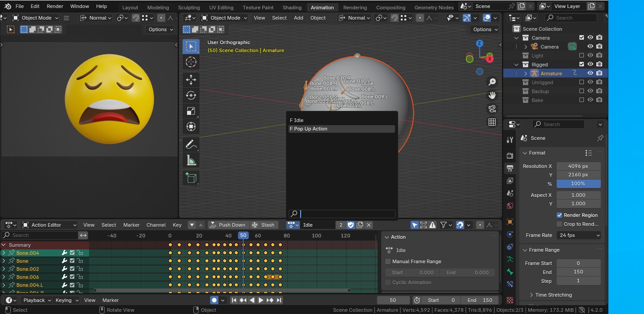The height and width of the screenshot is (314, 644).
Task: Open the Frame Rate 24 fps dropdown
Action: (x=579, y=235)
